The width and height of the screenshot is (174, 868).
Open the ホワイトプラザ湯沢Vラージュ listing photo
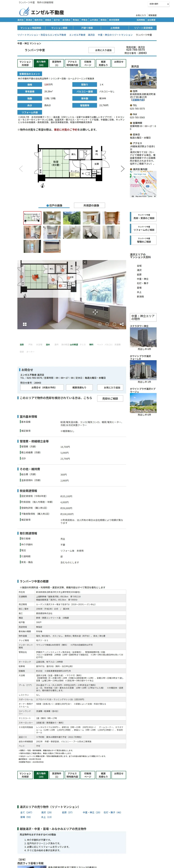pos(143,403)
